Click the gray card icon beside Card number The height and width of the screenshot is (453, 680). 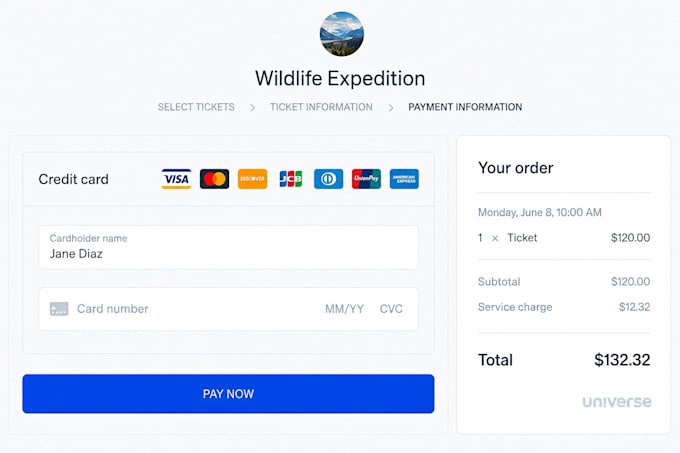pyautogui.click(x=59, y=309)
